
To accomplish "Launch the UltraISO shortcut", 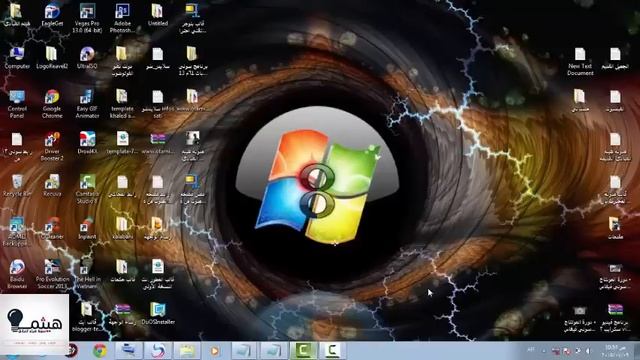I will point(87,58).
